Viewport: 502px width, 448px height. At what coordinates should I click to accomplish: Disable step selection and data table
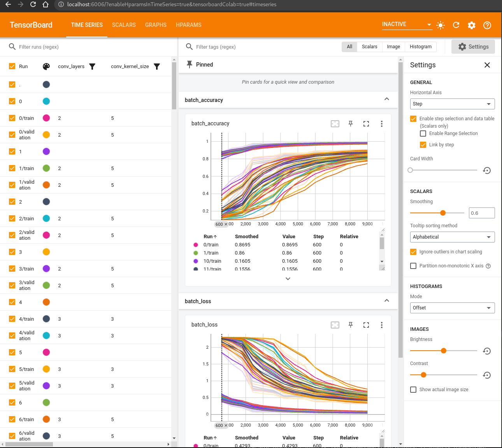[413, 119]
